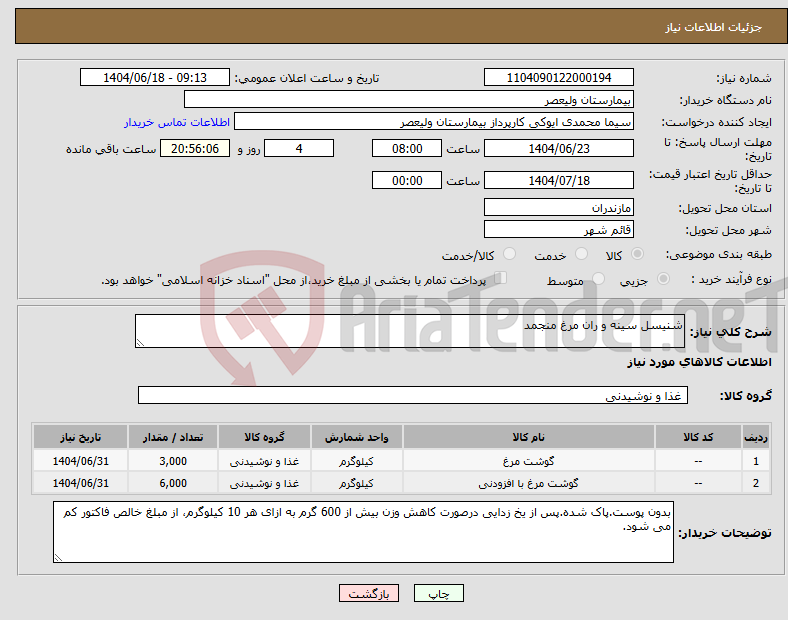788x620 pixels.
Task: Click the ردیف column header
Action: (x=756, y=437)
